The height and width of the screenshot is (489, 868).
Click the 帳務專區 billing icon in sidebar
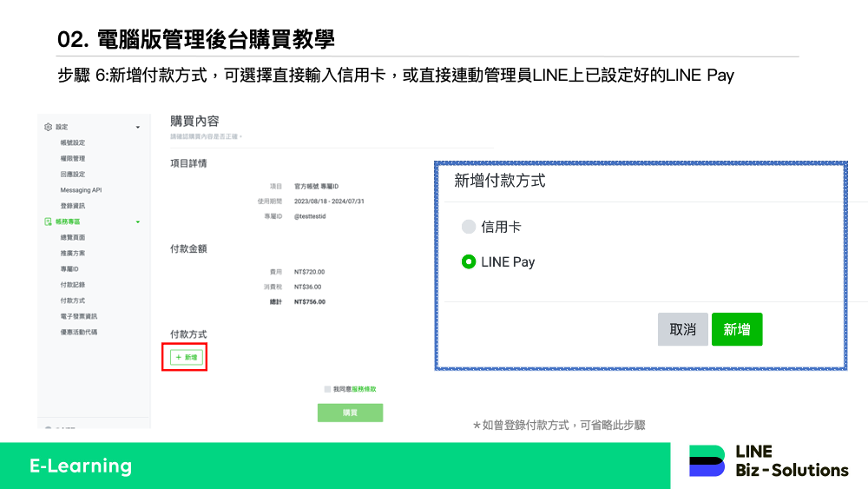pos(48,221)
